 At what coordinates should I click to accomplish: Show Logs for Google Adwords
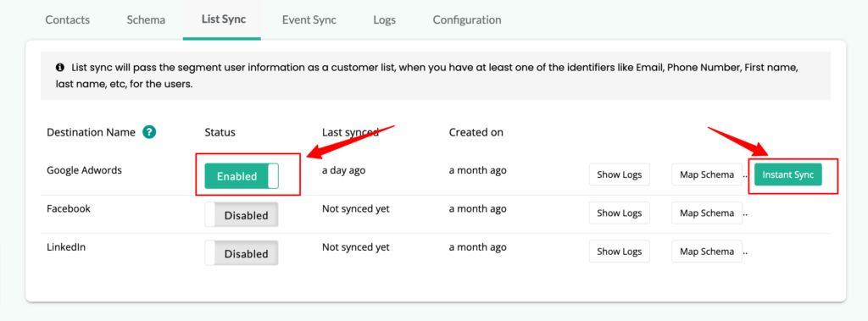point(620,174)
